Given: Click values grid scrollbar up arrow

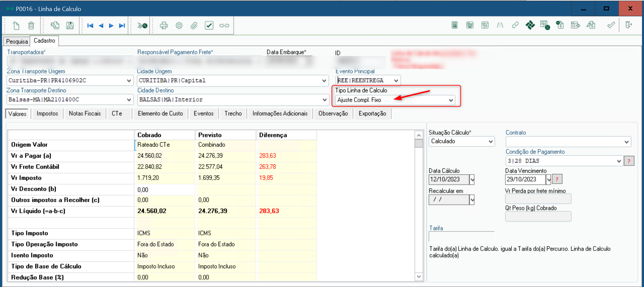Looking at the screenshot, I should [x=419, y=135].
